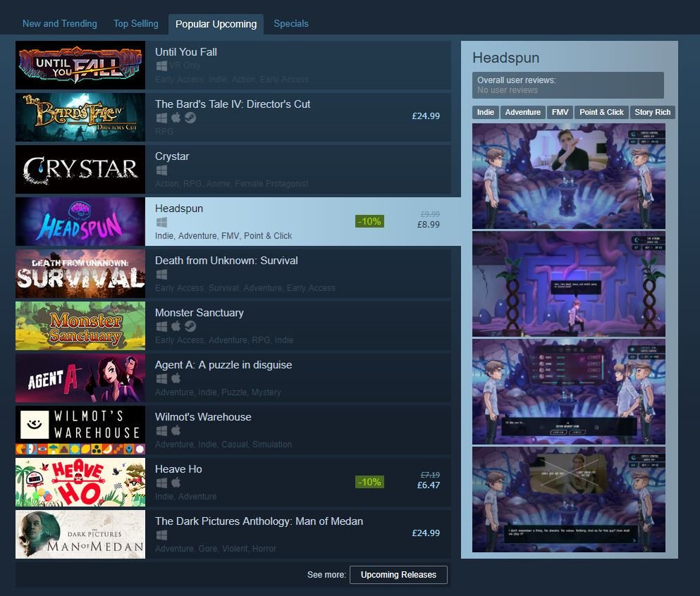The width and height of the screenshot is (700, 596).
Task: Click the Until You Fall capsule image
Action: [80, 65]
